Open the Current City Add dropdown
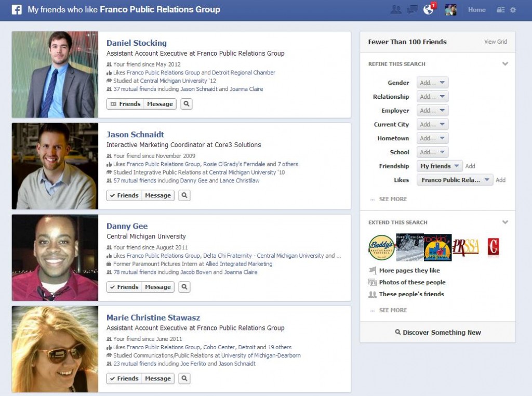 432,124
